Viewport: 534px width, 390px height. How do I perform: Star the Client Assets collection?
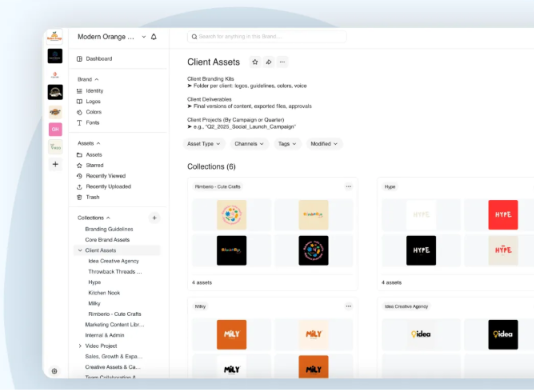[255, 62]
